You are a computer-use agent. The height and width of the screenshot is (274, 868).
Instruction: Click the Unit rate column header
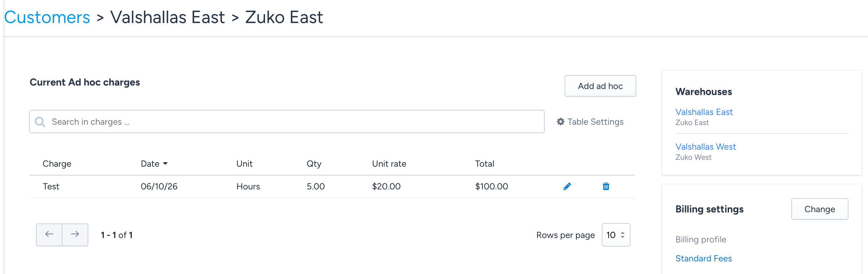389,164
